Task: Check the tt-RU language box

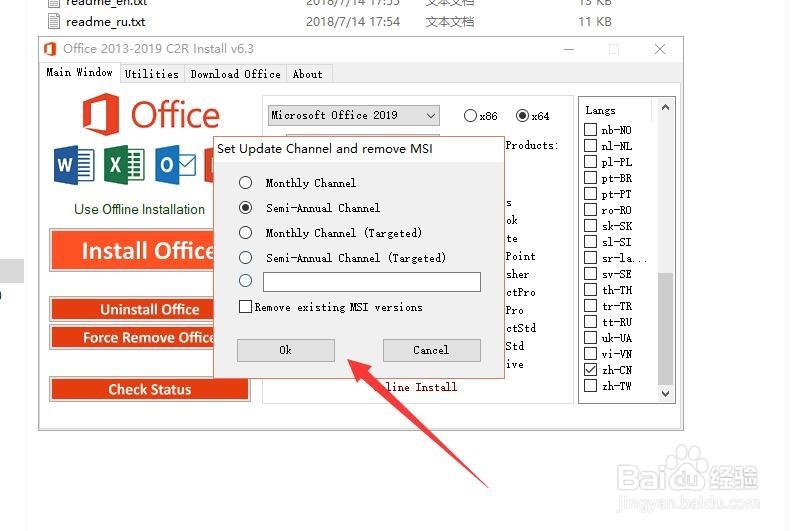Action: click(x=591, y=321)
